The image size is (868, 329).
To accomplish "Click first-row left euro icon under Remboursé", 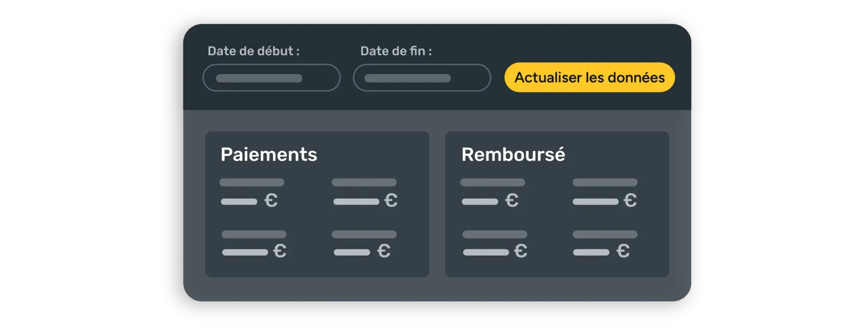I will coord(512,200).
